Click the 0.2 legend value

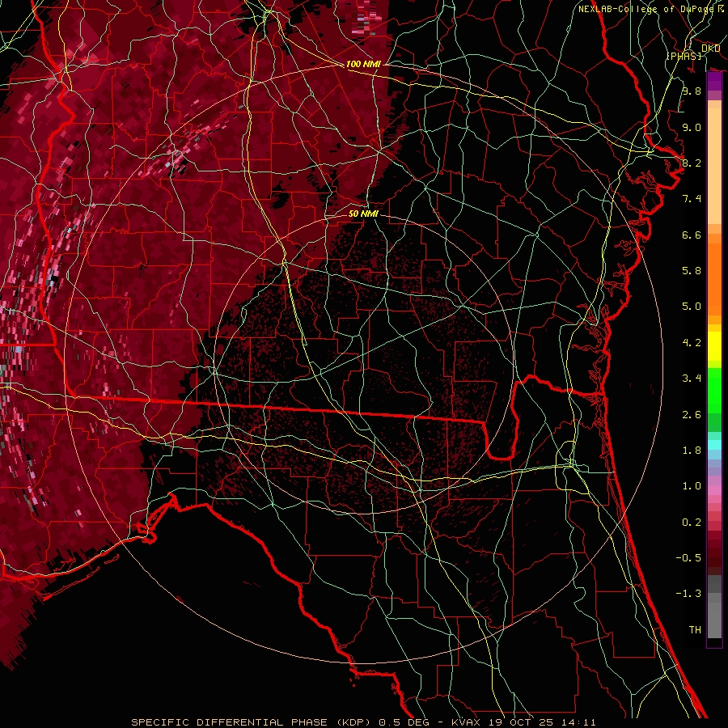coord(692,522)
